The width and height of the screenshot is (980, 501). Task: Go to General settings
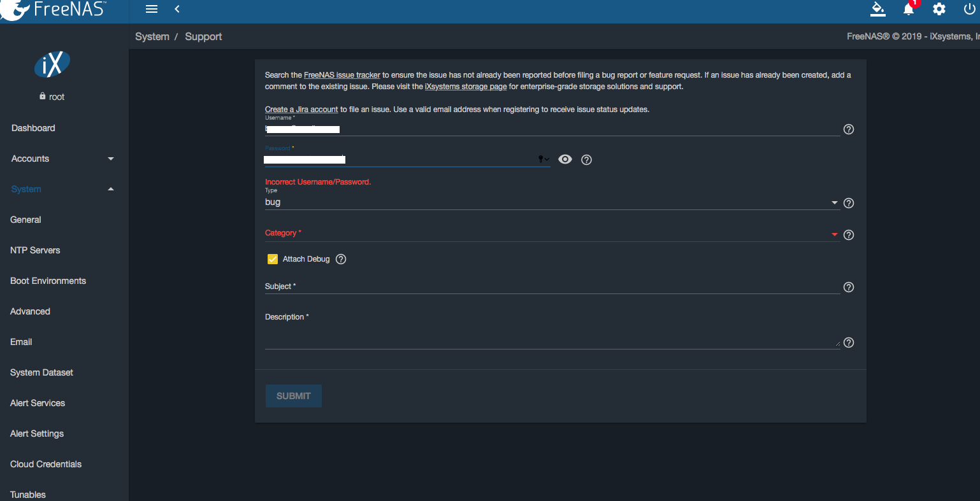click(x=25, y=220)
